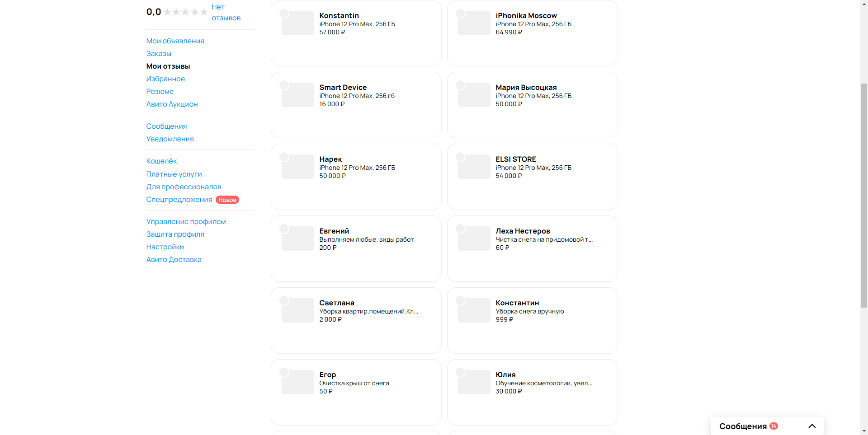Viewport: 868px width, 435px height.
Task: Click Очистка крыш от снега title
Action: [x=354, y=383]
